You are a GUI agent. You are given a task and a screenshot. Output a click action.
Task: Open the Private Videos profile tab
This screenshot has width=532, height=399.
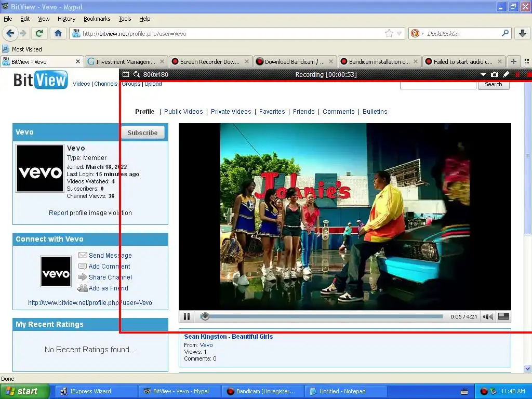pos(231,112)
